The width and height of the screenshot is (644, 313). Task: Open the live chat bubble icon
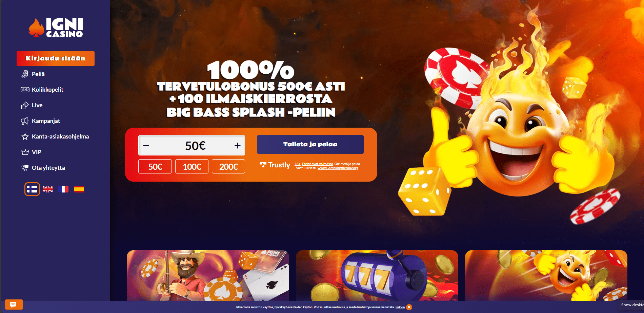pyautogui.click(x=14, y=304)
